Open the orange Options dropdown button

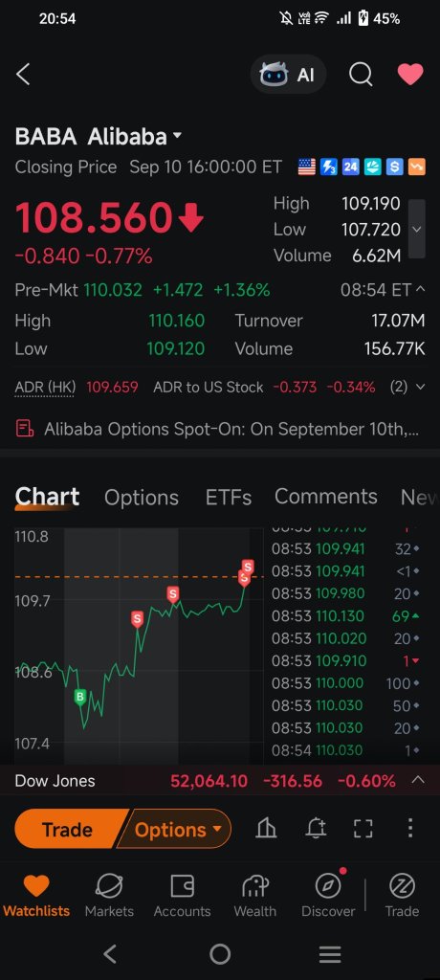pos(178,830)
